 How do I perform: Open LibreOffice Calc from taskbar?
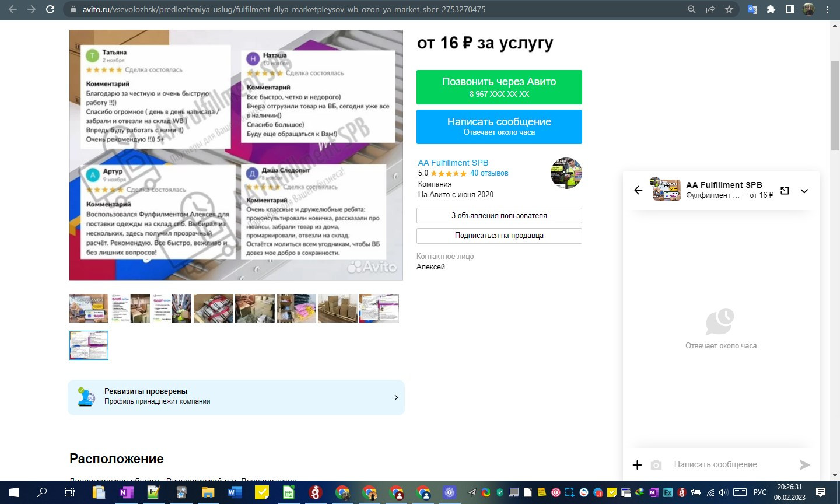[x=288, y=492]
